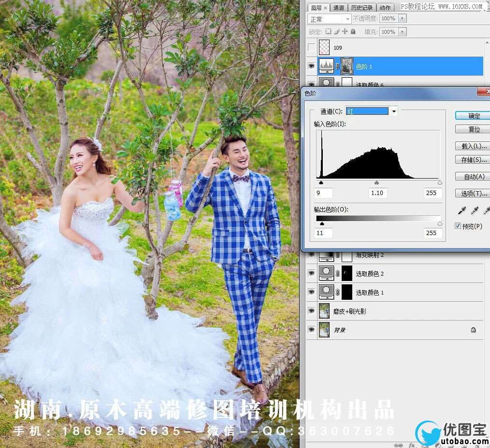Click 选取颜色 1 adjustment icon
This screenshot has height=448, width=490.
coord(326,292)
